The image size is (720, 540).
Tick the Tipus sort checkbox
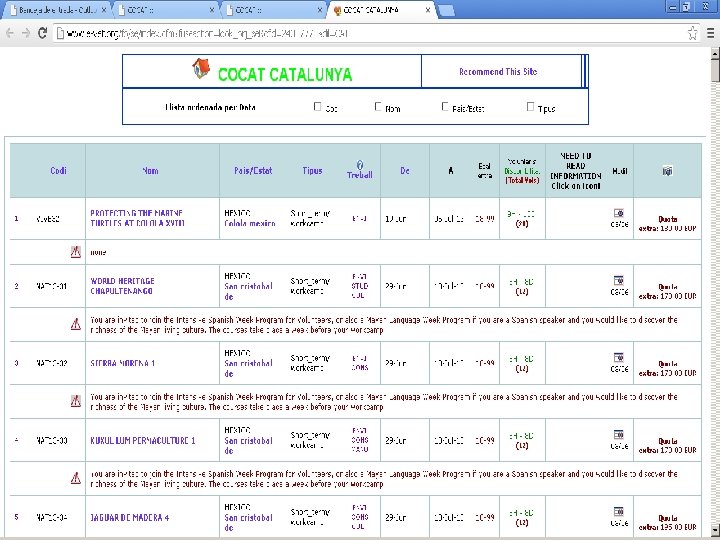[530, 107]
